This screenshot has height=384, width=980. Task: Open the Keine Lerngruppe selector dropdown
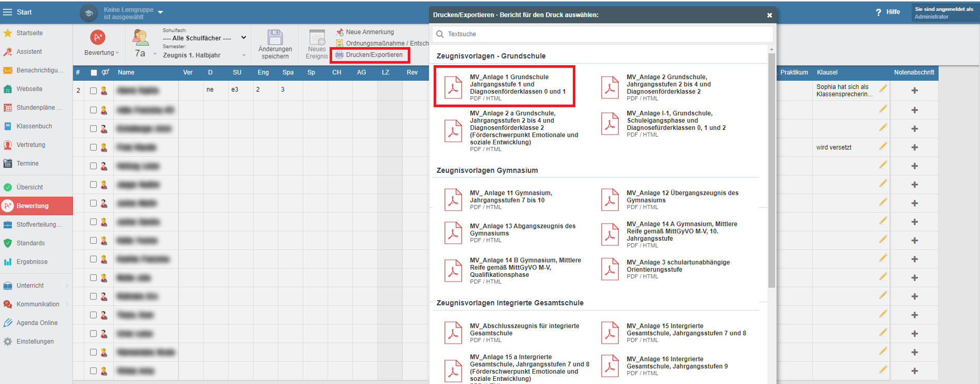point(160,12)
